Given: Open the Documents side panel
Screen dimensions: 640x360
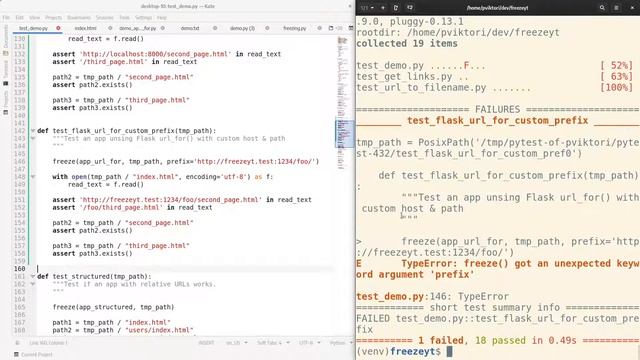Looking at the screenshot, I should point(6,40).
